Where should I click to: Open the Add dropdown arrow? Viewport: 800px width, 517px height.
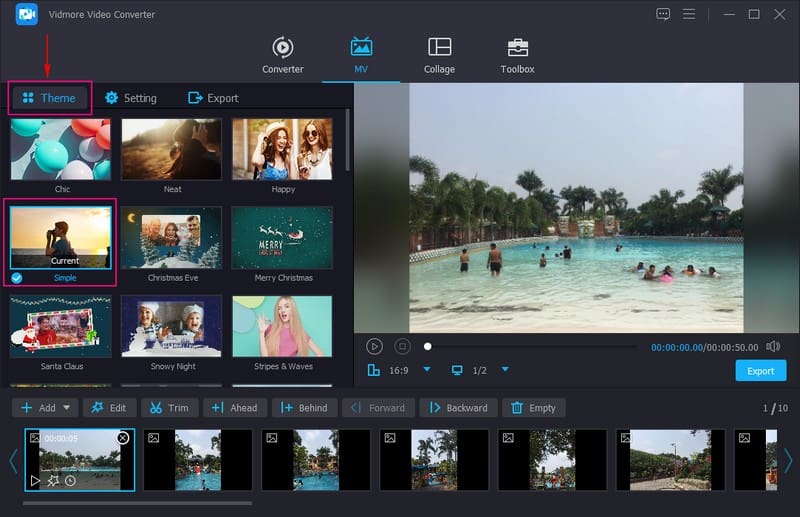68,408
